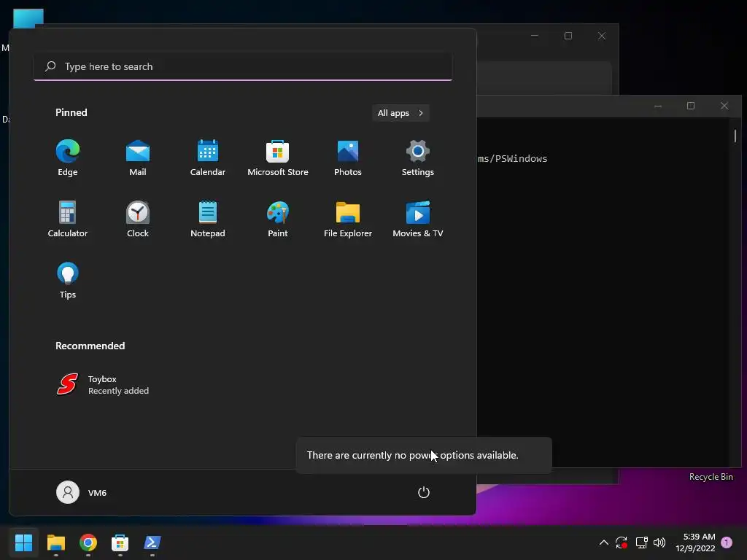This screenshot has width=747, height=560.
Task: Open the volume speaker tray icon
Action: pos(659,542)
